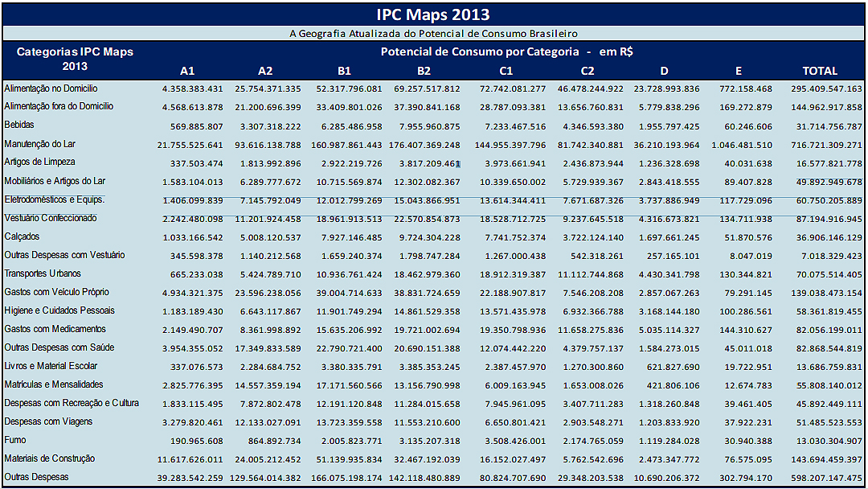This screenshot has width=868, height=489.
Task: Select column header E
Action: click(739, 71)
